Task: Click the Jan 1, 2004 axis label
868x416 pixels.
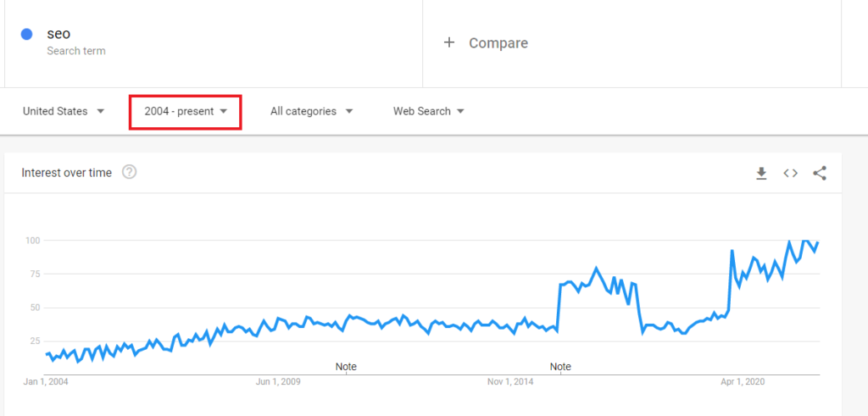Action: 46,382
